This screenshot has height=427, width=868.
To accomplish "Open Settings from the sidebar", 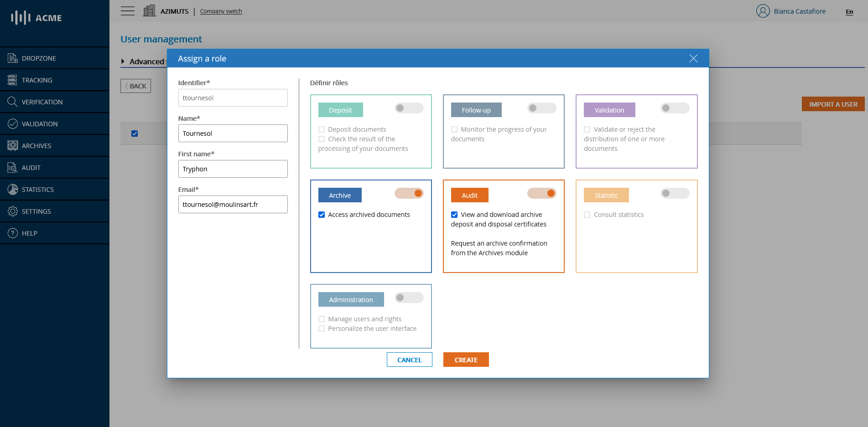I will pyautogui.click(x=36, y=211).
